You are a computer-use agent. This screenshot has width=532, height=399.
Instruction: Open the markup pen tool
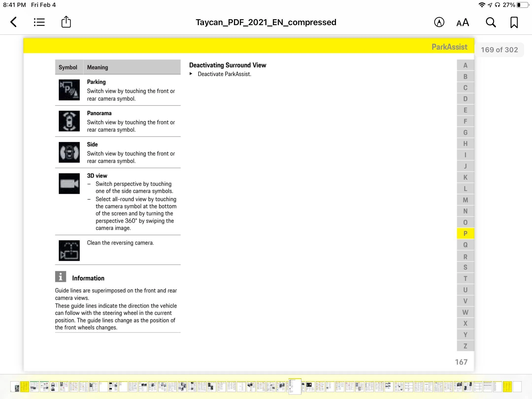pos(439,22)
